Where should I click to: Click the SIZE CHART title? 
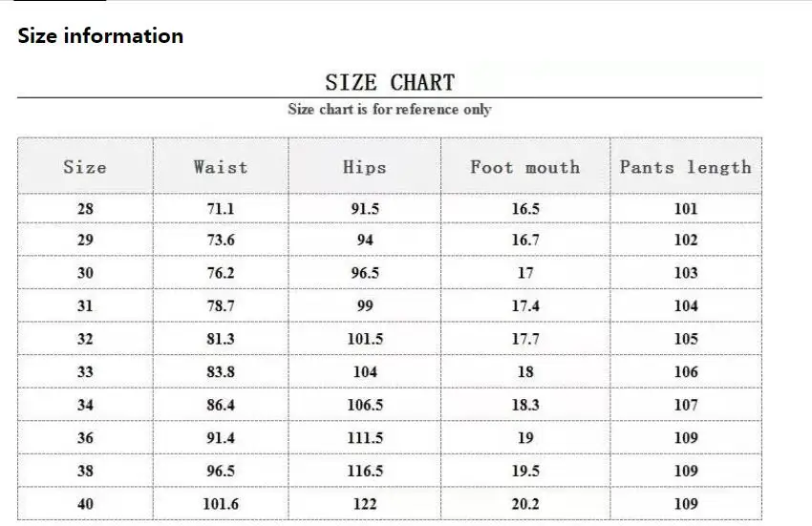[x=390, y=83]
